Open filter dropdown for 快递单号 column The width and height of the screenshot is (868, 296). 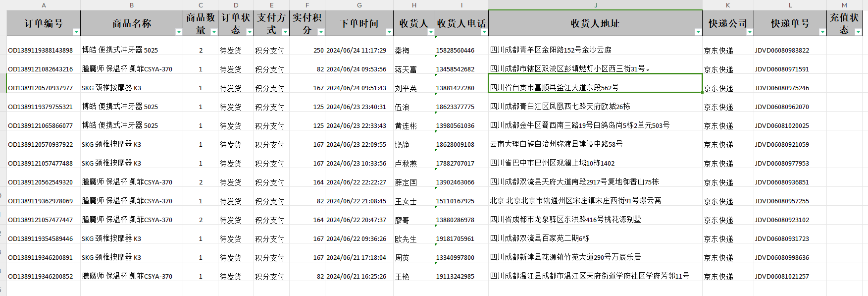point(822,32)
